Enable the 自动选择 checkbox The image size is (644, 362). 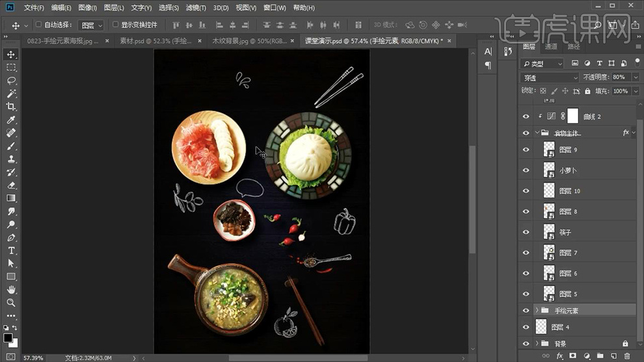coord(38,25)
